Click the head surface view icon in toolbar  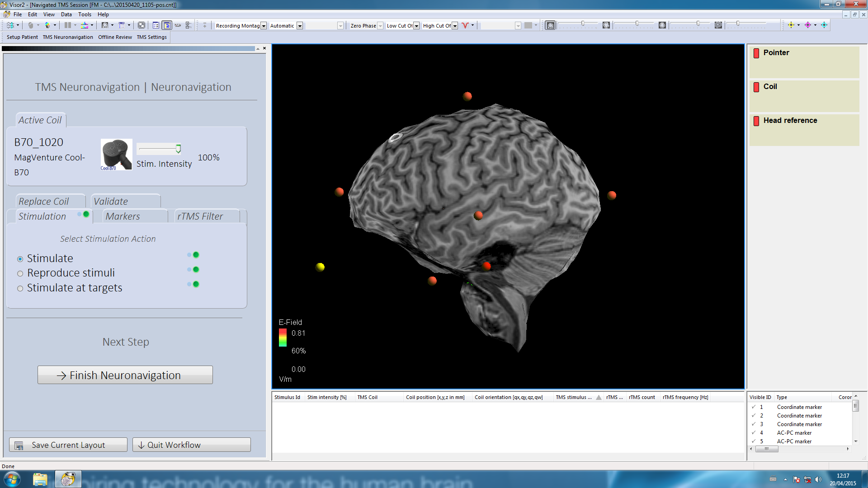coord(550,25)
